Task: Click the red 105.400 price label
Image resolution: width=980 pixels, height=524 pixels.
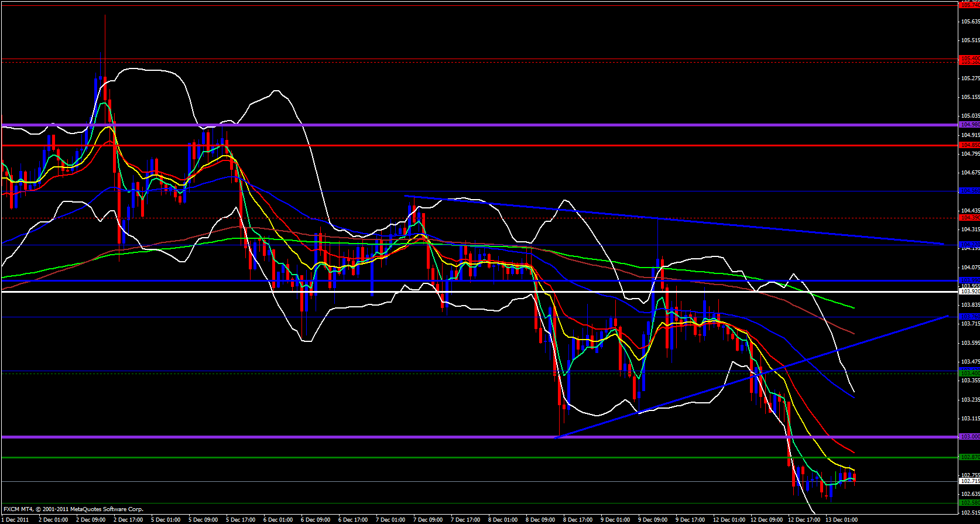Action: (969, 59)
